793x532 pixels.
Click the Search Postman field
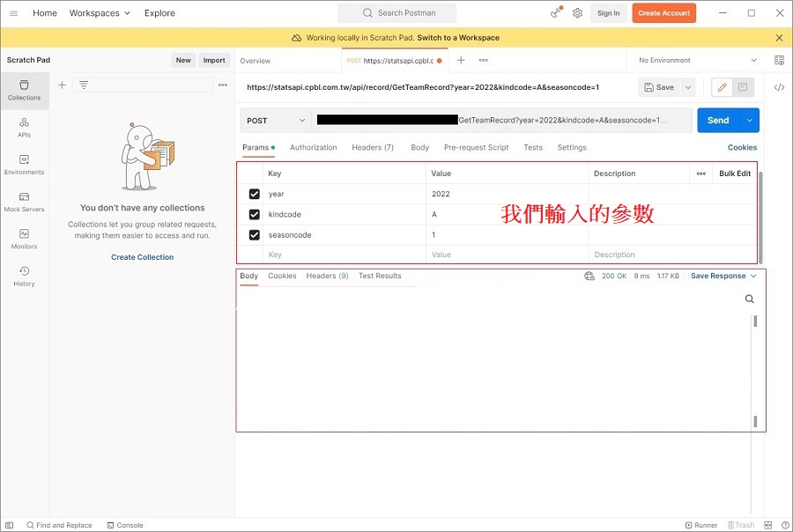397,13
